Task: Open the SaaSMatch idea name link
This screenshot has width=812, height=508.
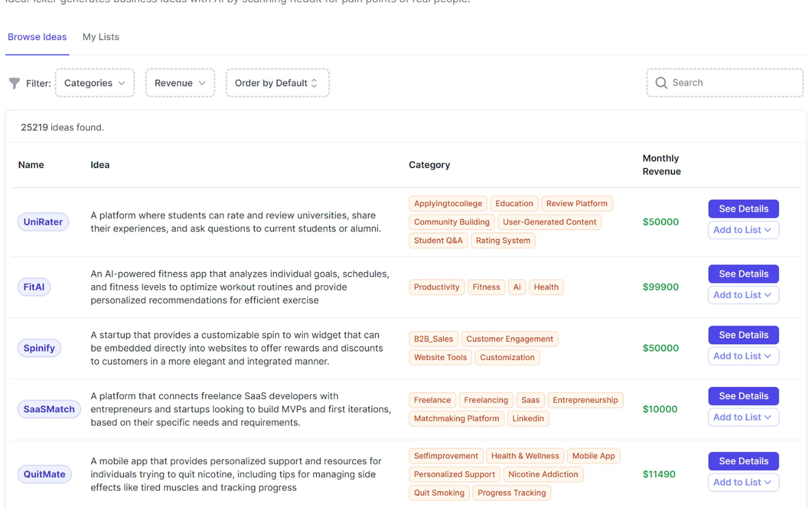Action: pyautogui.click(x=49, y=409)
